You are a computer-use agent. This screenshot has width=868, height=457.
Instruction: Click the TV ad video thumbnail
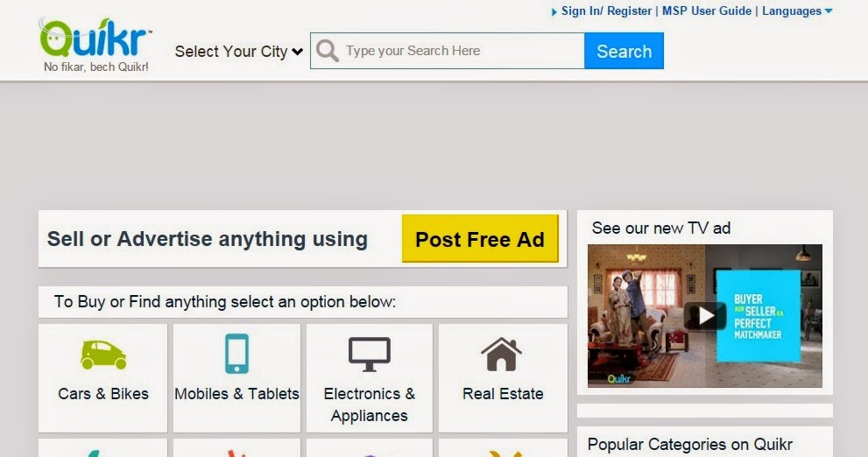click(x=705, y=316)
